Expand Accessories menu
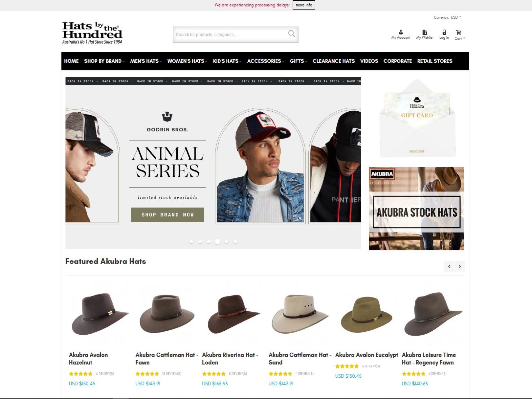The image size is (532, 399). click(266, 61)
